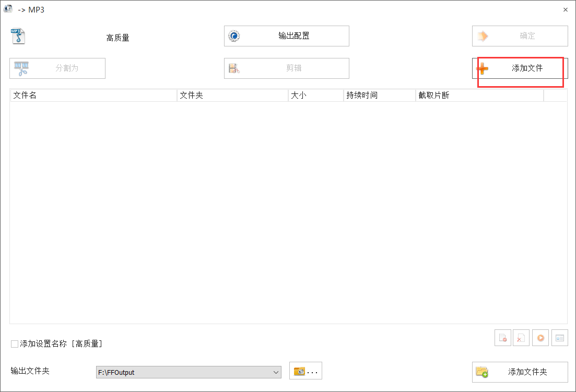Image resolution: width=576 pixels, height=392 pixels.
Task: Open the file properties info icon
Action: 559,338
